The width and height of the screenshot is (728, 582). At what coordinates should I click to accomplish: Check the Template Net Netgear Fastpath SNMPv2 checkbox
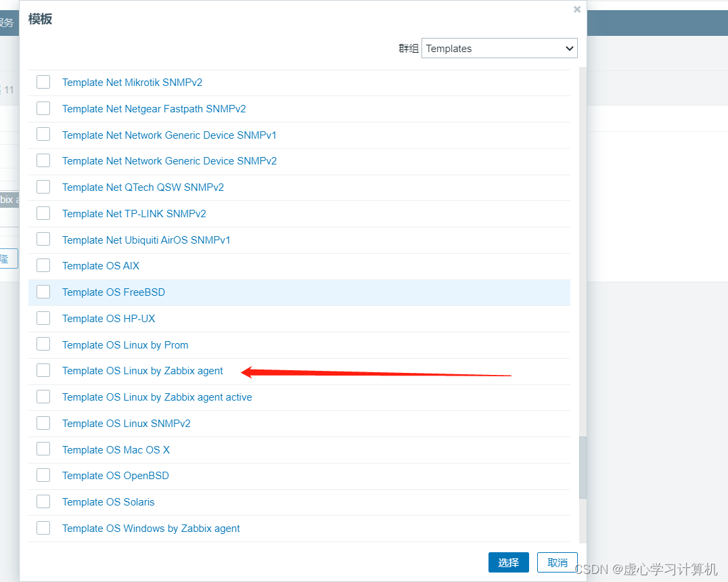point(43,108)
